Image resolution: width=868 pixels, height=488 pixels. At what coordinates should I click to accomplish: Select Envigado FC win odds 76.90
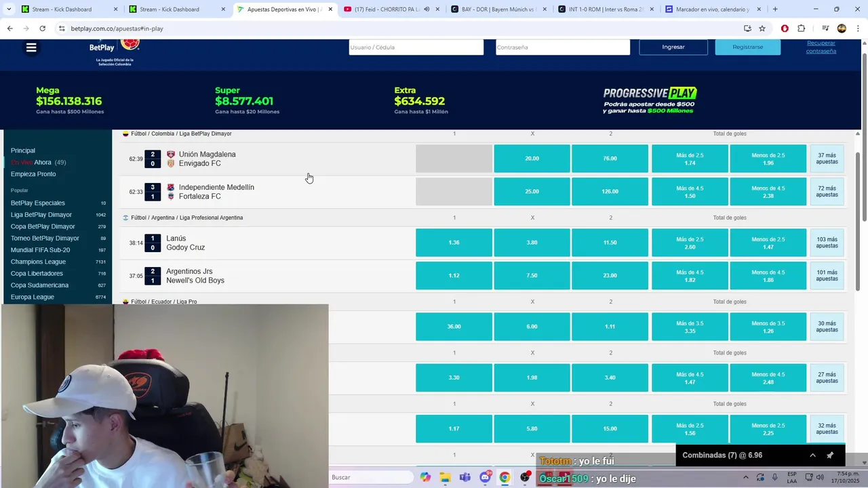[x=610, y=159]
